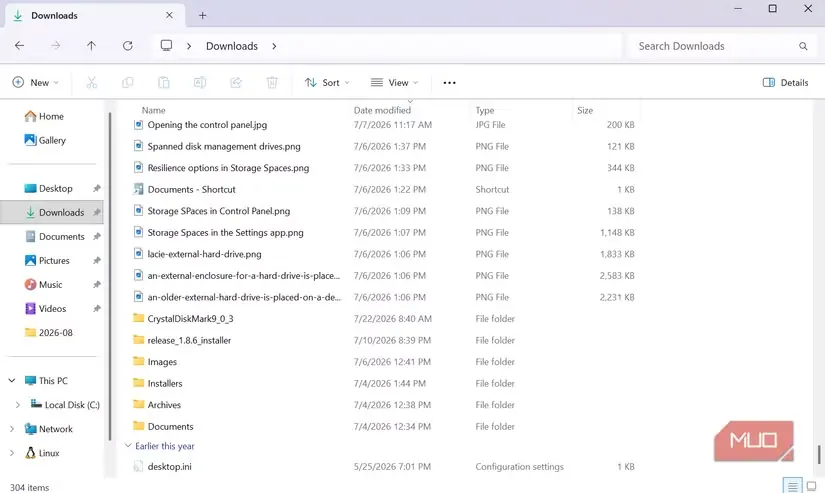The height and width of the screenshot is (493, 825).
Task: Click the Linux penguin icon in sidebar
Action: pos(31,452)
